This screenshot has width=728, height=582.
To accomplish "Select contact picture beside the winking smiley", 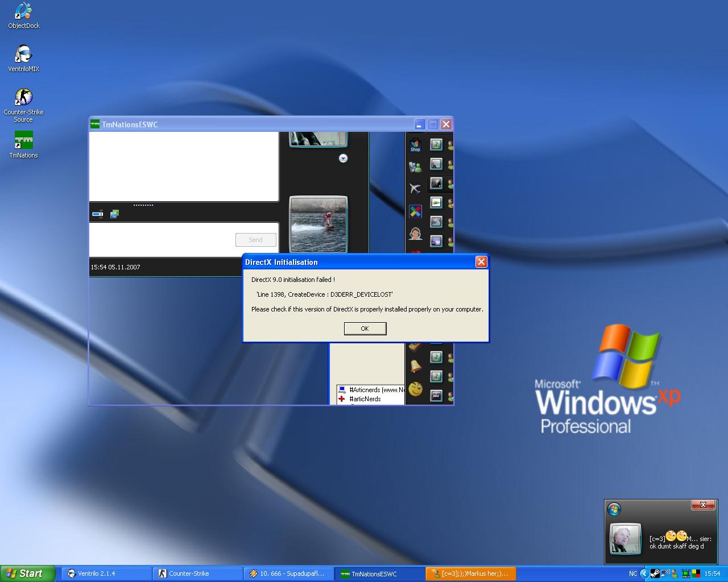I will [436, 395].
